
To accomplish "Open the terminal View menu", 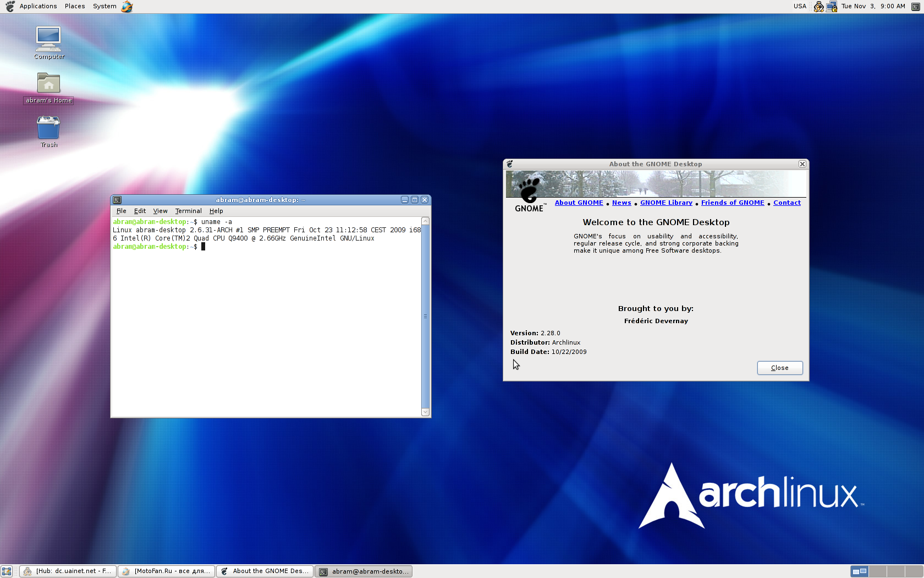I will pyautogui.click(x=160, y=211).
